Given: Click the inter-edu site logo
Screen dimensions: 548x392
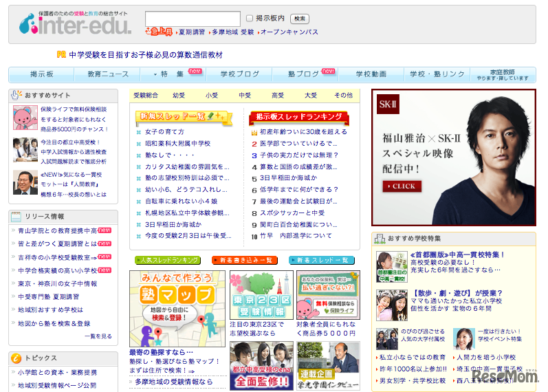Looking at the screenshot, I should point(75,23).
